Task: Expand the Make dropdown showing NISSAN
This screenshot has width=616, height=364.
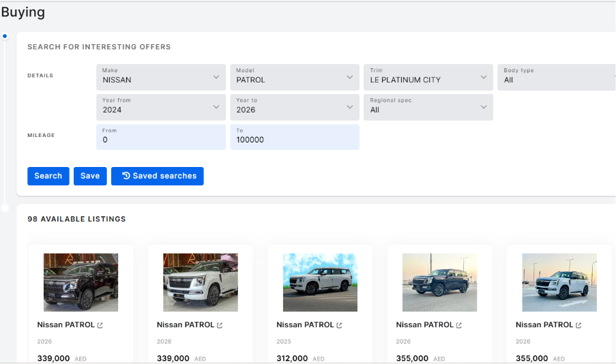Action: click(x=161, y=77)
